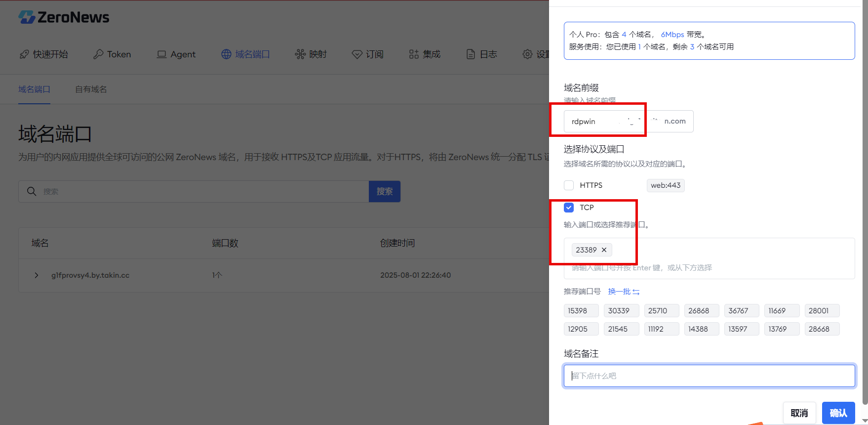Screen dimensions: 868x425
Task: Enable the HTTPS protocol checkbox
Action: point(569,185)
